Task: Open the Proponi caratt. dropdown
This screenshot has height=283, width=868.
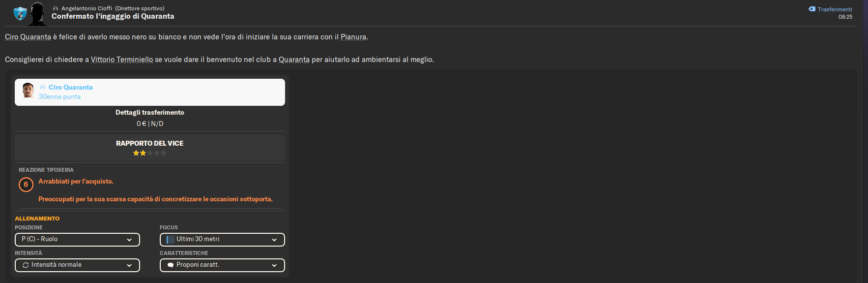Action: click(x=222, y=265)
